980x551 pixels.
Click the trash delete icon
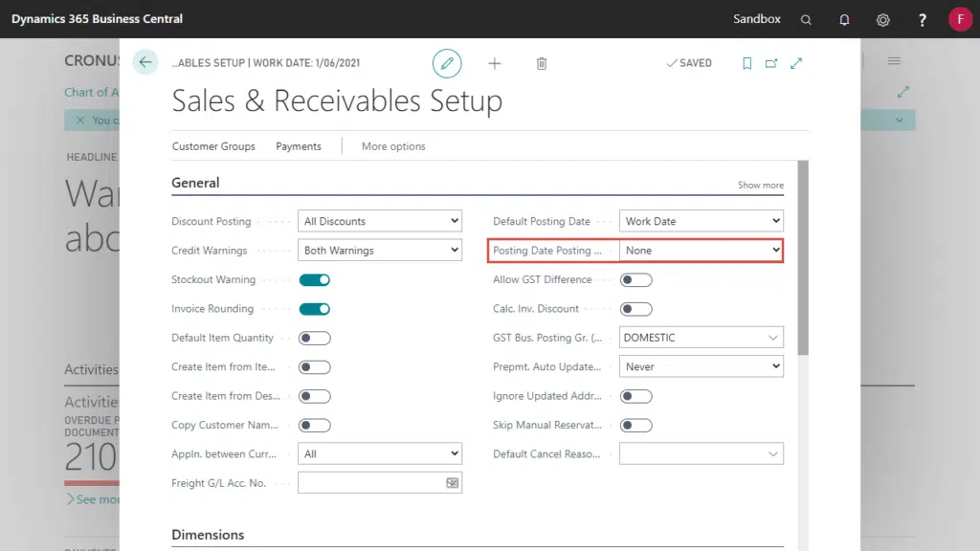tap(542, 63)
